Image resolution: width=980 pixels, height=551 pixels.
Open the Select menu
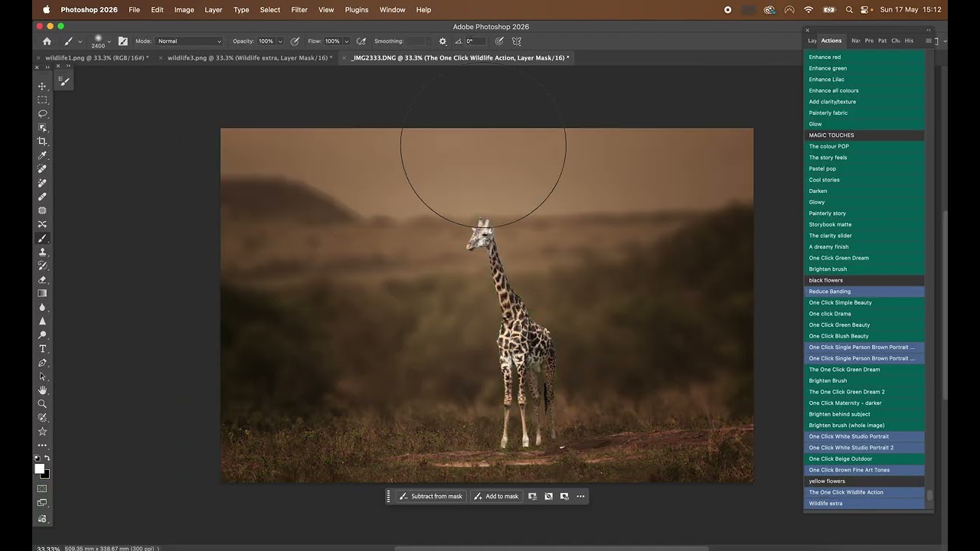270,10
